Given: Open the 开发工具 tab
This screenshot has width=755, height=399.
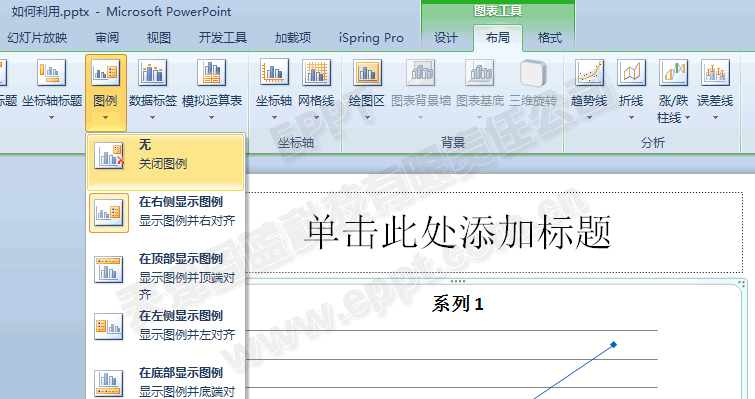Looking at the screenshot, I should (223, 38).
